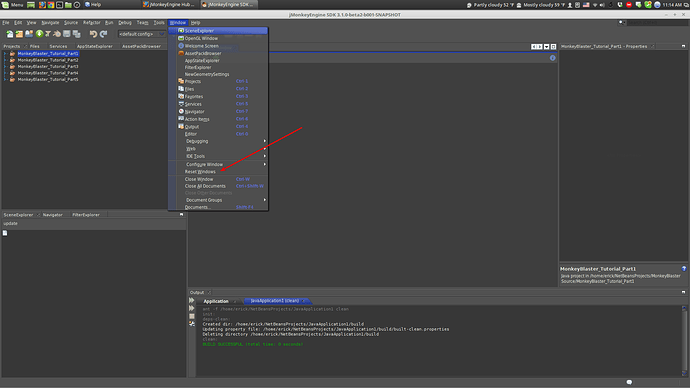The width and height of the screenshot is (690, 388).
Task: Select SceneExplorer in the Window menu
Action: coord(218,31)
